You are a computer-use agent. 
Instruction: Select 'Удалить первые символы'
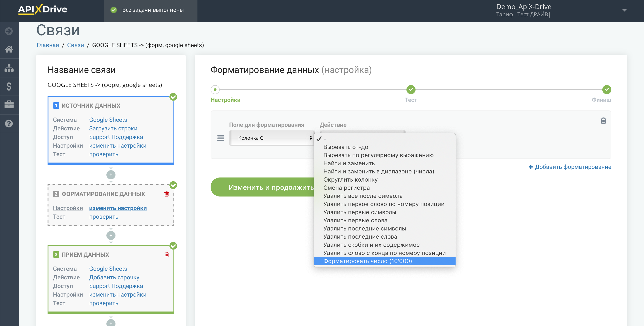[x=384, y=212]
